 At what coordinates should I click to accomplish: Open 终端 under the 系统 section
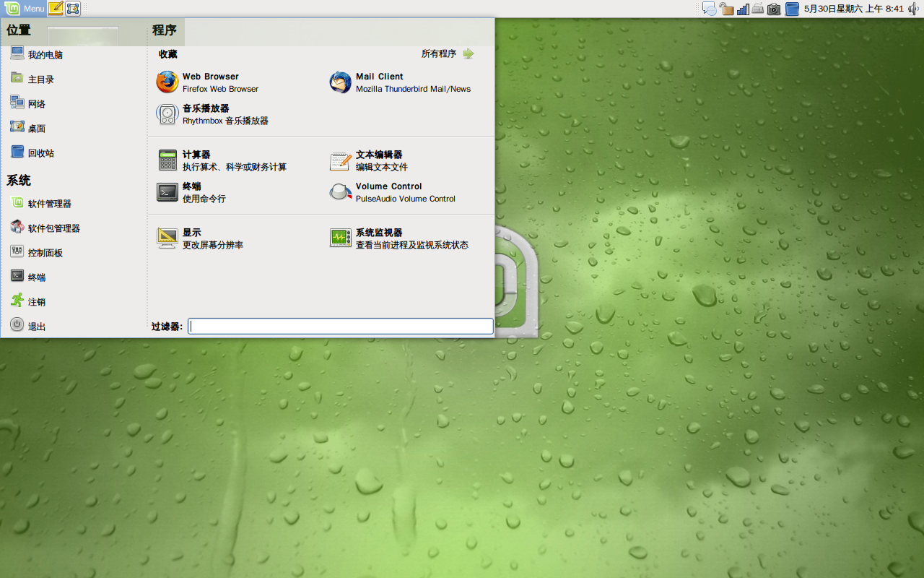[27, 277]
